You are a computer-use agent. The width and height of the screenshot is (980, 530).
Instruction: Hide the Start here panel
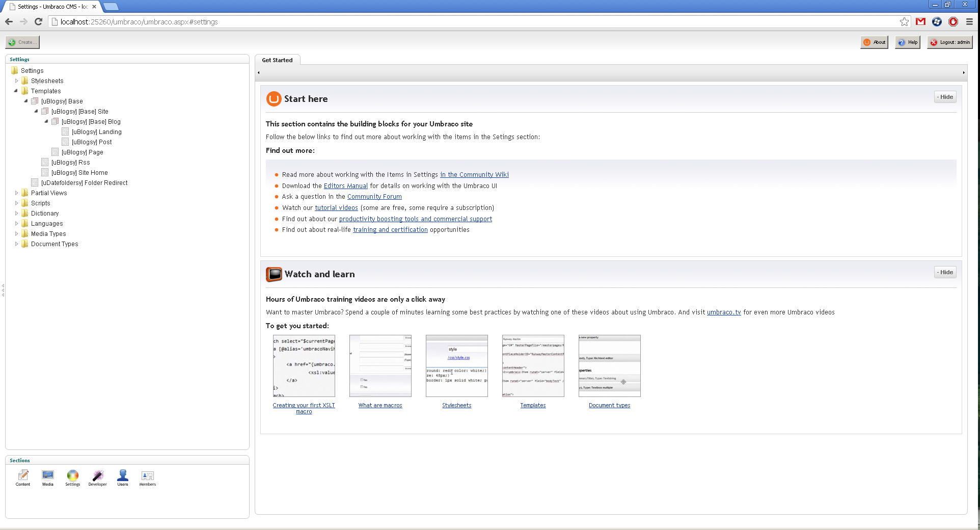coord(945,97)
